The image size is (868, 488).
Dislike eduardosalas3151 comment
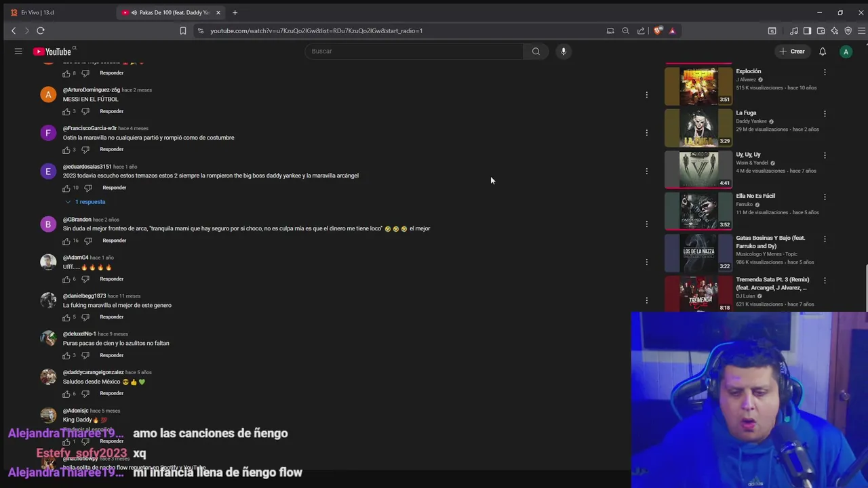88,188
